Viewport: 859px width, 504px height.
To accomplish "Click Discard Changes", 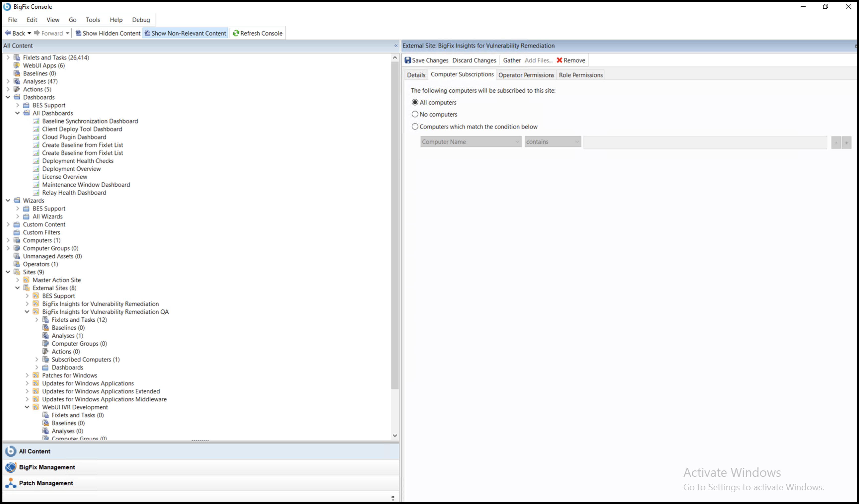I will [x=474, y=60].
